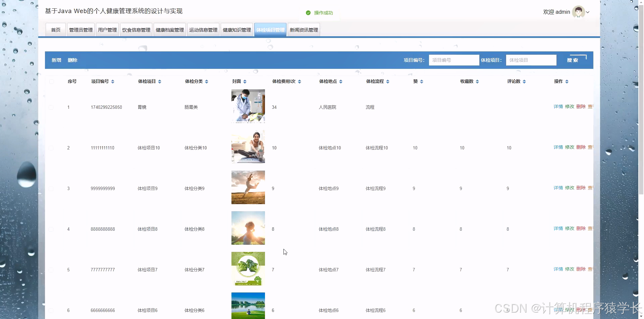
Task: Sort table by 收藏数 column arrow
Action: pyautogui.click(x=477, y=81)
